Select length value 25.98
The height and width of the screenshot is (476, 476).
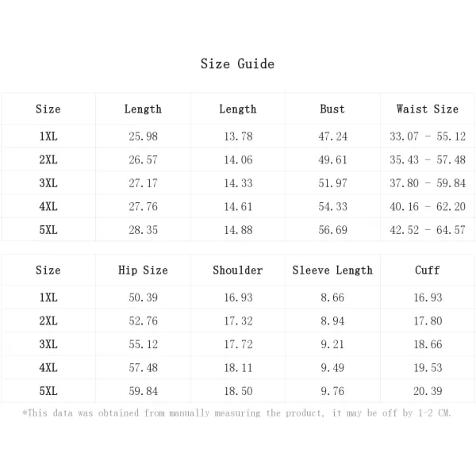(x=144, y=136)
